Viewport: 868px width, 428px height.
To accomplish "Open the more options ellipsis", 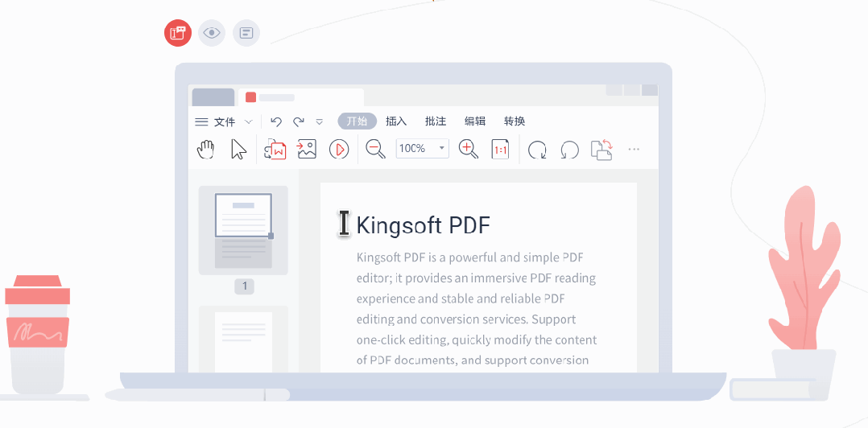I will pyautogui.click(x=634, y=150).
